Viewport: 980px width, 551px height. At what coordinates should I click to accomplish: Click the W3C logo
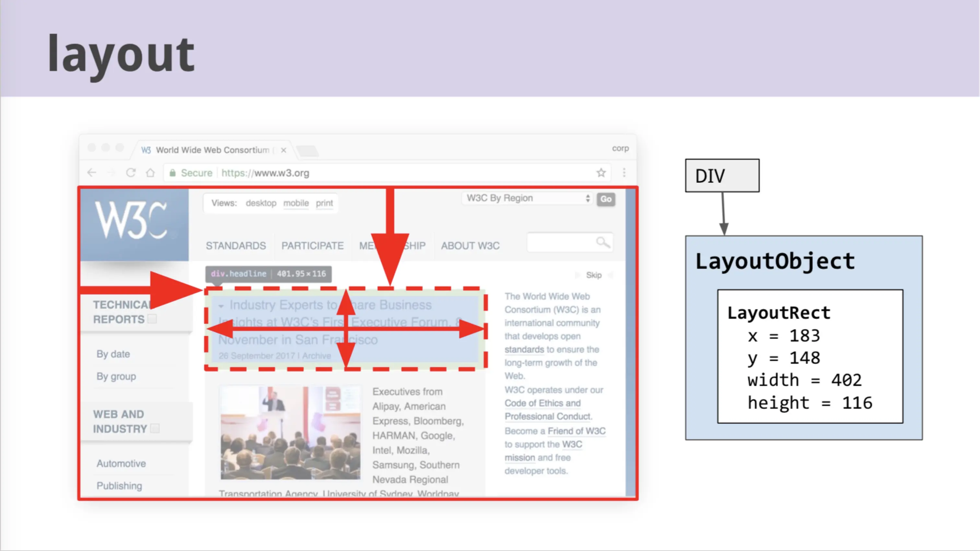[x=134, y=225]
